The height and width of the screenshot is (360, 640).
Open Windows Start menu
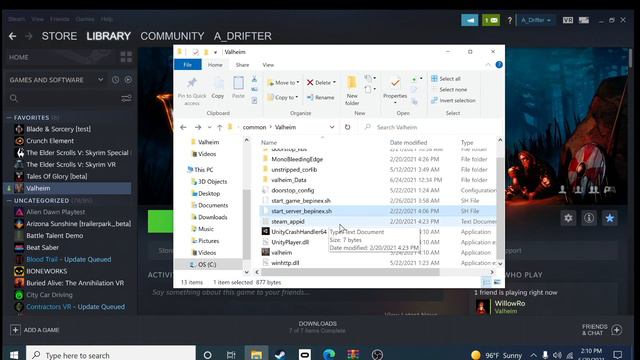coord(13,355)
